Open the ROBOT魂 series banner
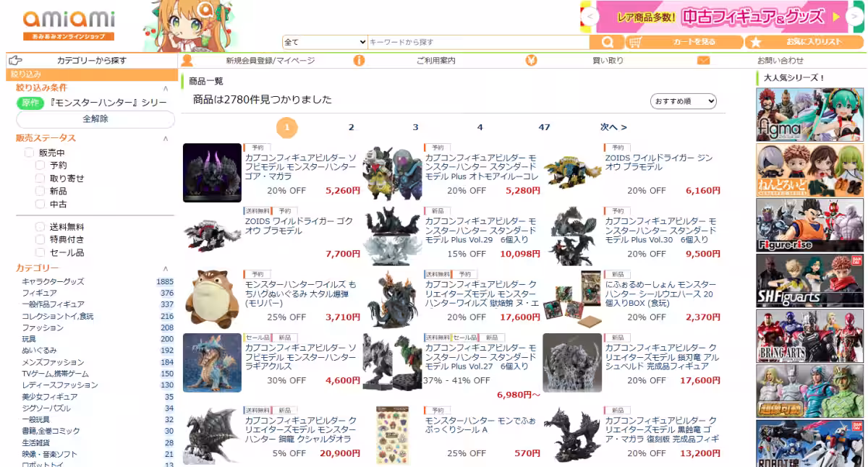868x467 pixels. pyautogui.click(x=809, y=444)
